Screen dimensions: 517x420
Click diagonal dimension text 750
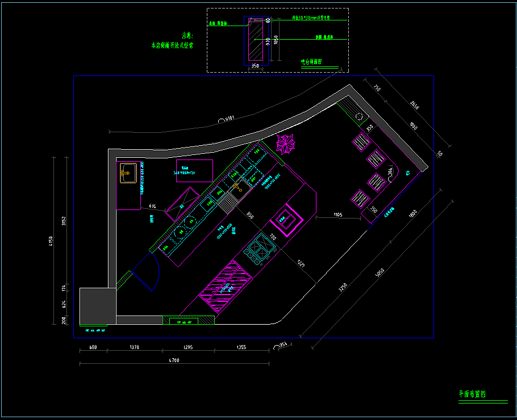(377, 88)
